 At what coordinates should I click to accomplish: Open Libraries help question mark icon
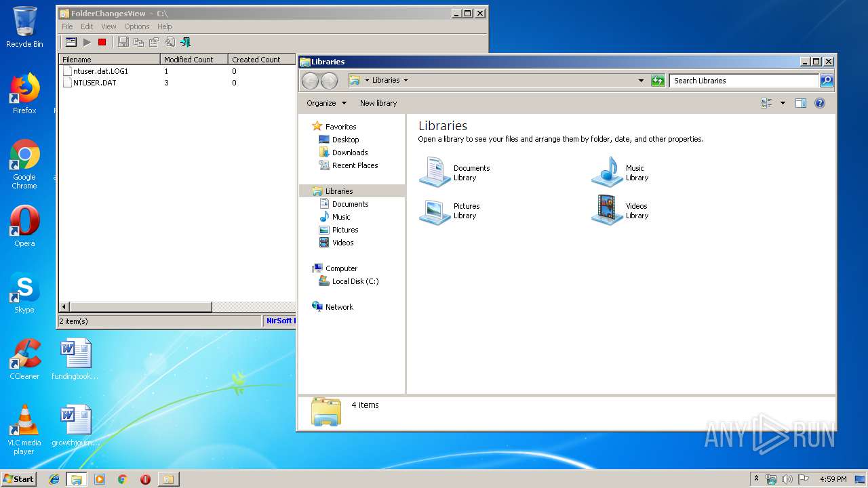pos(820,103)
